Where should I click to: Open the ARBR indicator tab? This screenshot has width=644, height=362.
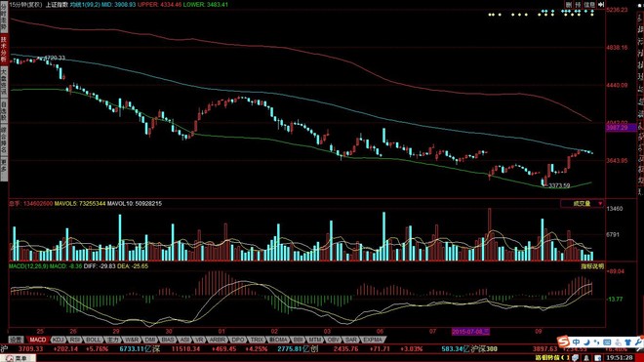217,340
